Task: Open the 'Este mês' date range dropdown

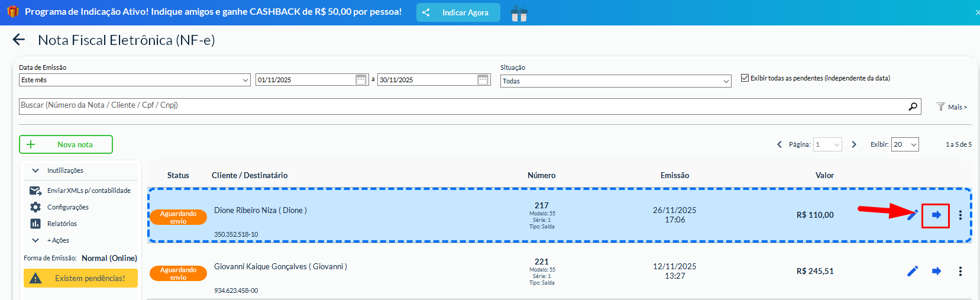Action: coord(134,80)
